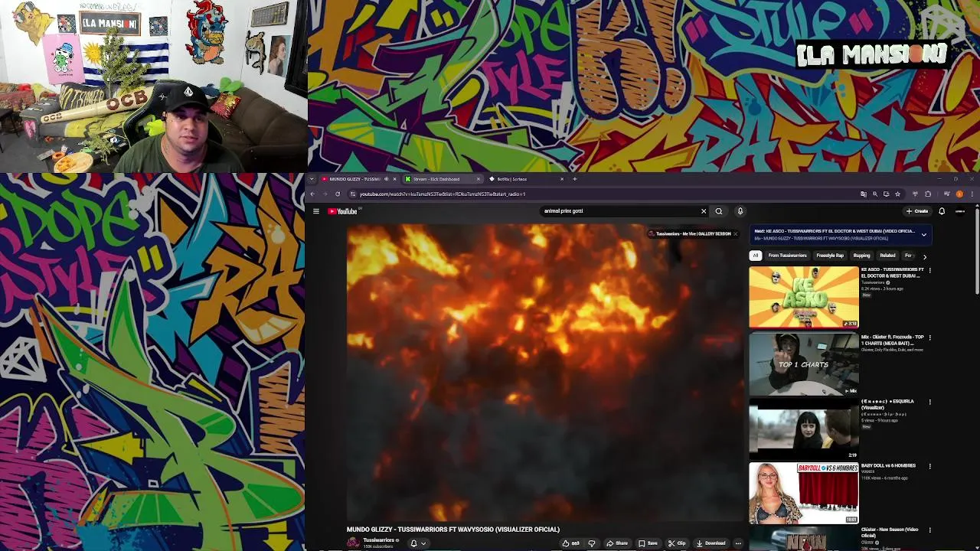Image resolution: width=980 pixels, height=551 pixels.
Task: Open the browser side panel icon
Action: point(946,194)
